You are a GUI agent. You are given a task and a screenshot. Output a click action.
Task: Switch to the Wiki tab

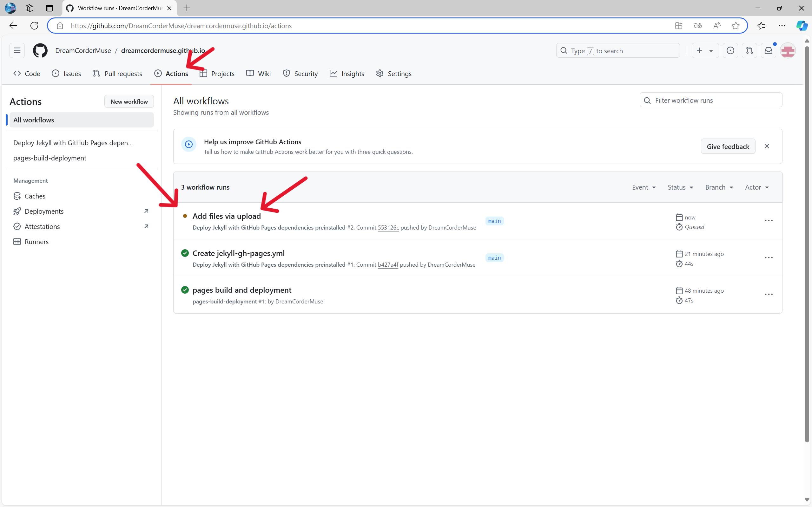[258, 74]
